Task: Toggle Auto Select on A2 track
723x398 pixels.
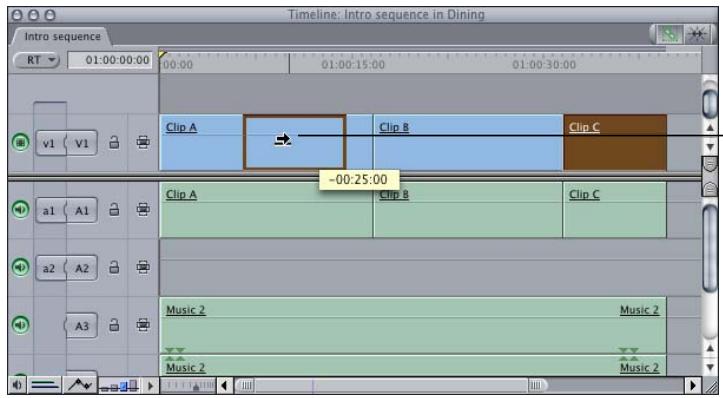Action: (143, 267)
